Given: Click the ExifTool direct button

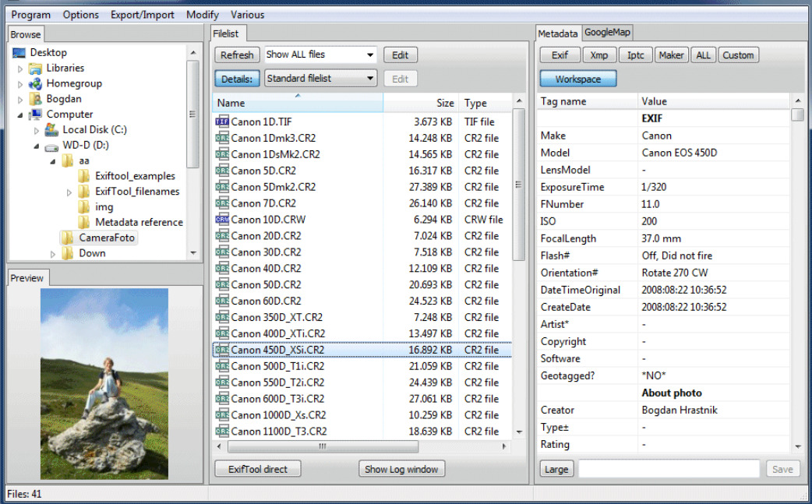Looking at the screenshot, I should [257, 469].
